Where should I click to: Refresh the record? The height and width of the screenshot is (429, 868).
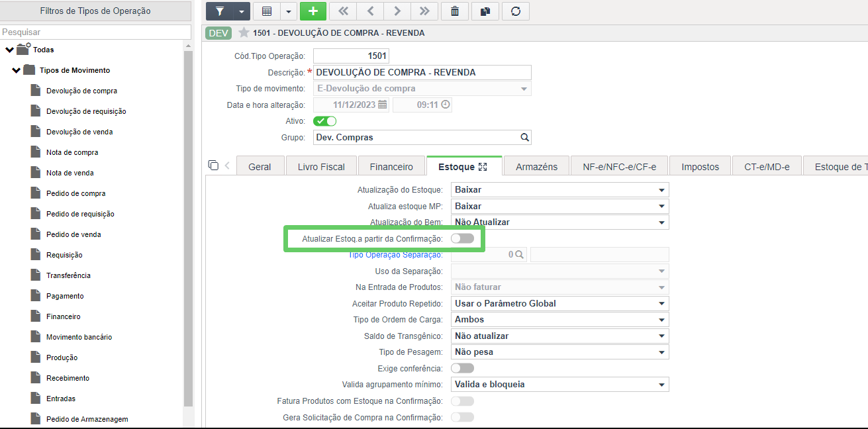click(x=515, y=11)
